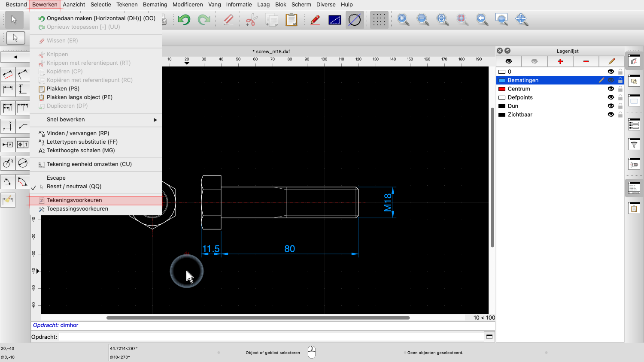
Task: Click the Auto Zoom icon
Action: click(x=442, y=19)
